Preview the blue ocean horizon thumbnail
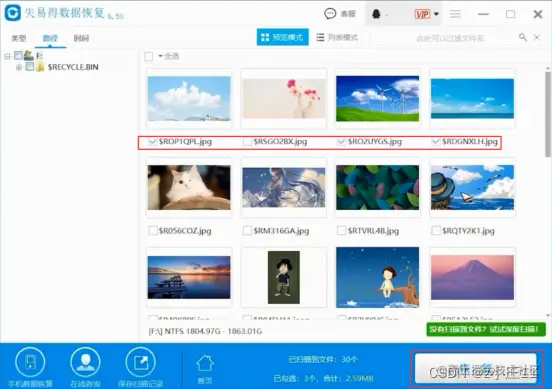Image resolution: width=553 pixels, height=389 pixels. point(472,98)
